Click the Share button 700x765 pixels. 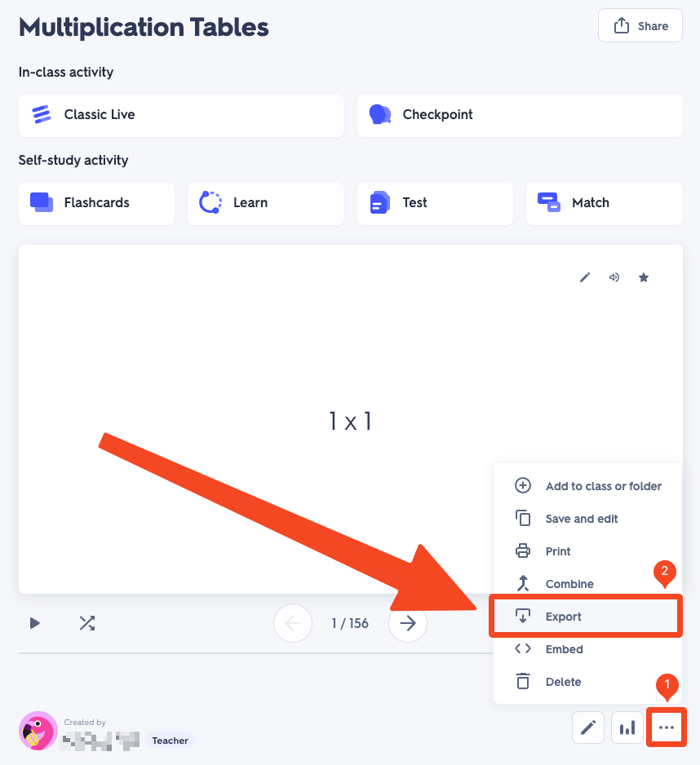640,25
